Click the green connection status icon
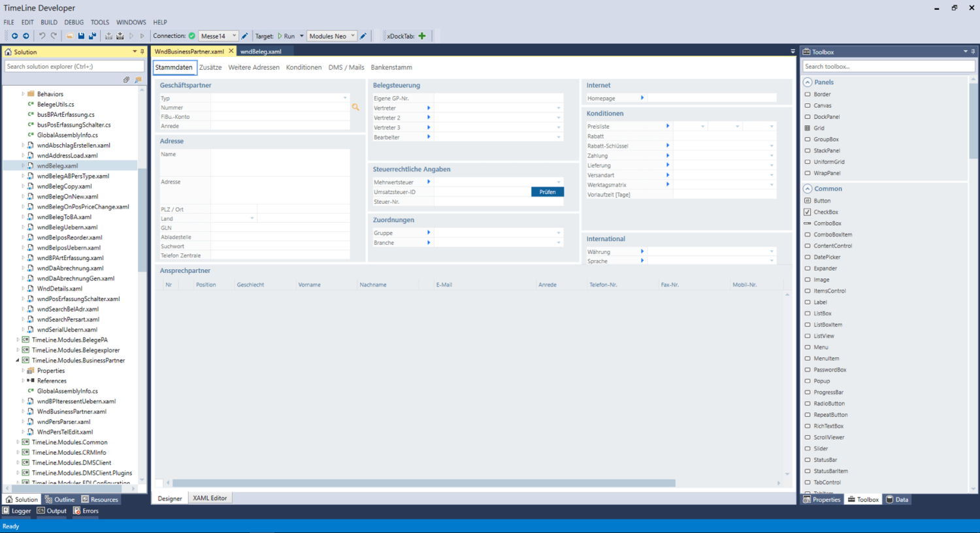The height and width of the screenshot is (533, 980). [191, 36]
